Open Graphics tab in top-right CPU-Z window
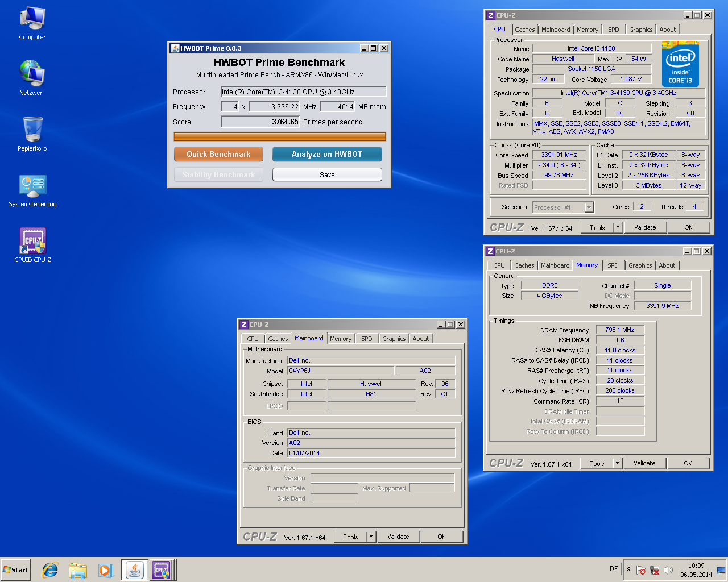Screen dimensions: 728x582 click(x=641, y=30)
